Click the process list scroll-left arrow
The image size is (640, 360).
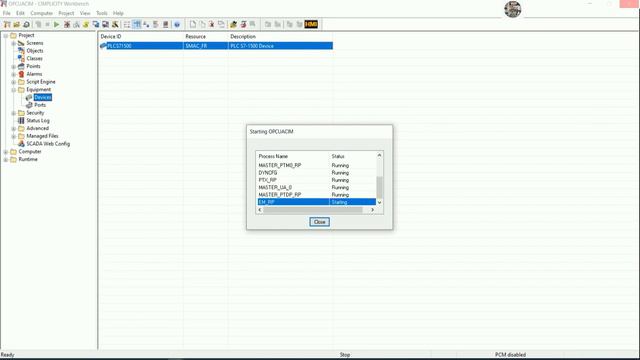[x=260, y=210]
